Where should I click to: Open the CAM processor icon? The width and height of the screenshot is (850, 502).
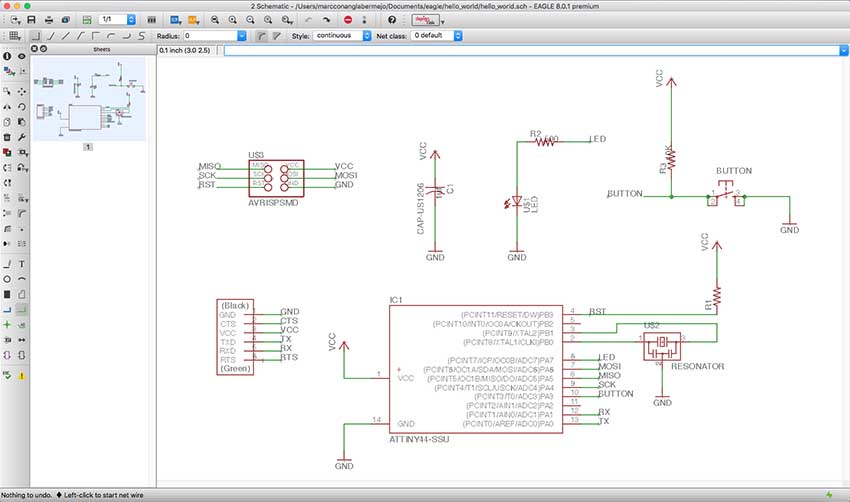(x=66, y=20)
